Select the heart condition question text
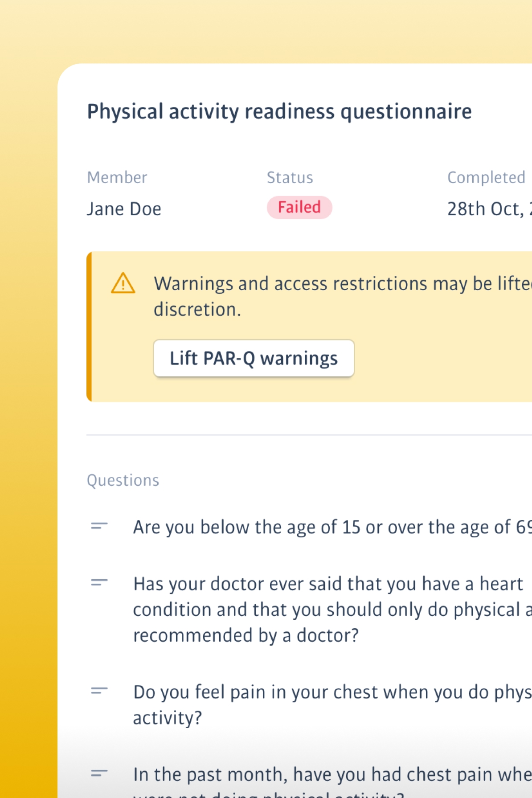Viewport: 532px width, 798px height. pyautogui.click(x=332, y=610)
